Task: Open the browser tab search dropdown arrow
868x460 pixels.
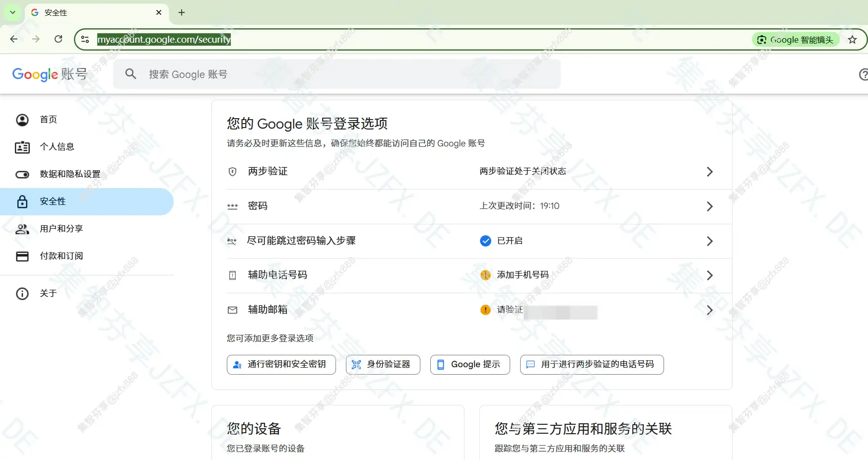Action: pyautogui.click(x=12, y=12)
